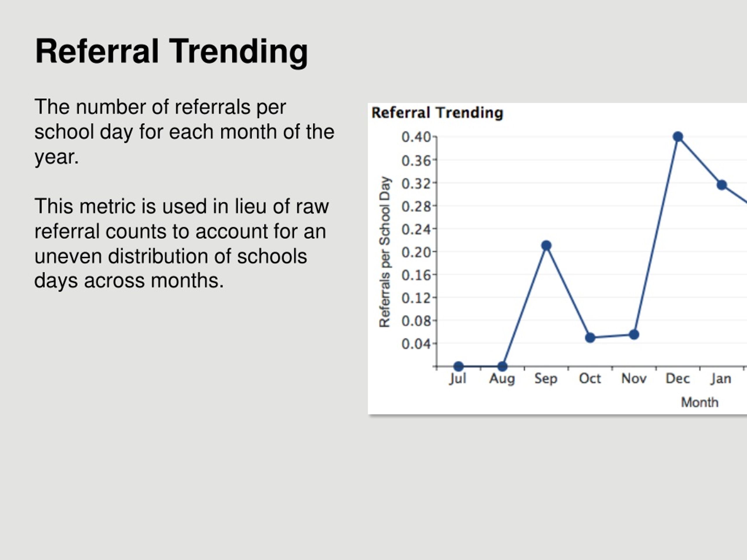The width and height of the screenshot is (747, 560).
Task: Click the 0.40 y-axis value
Action: click(416, 137)
